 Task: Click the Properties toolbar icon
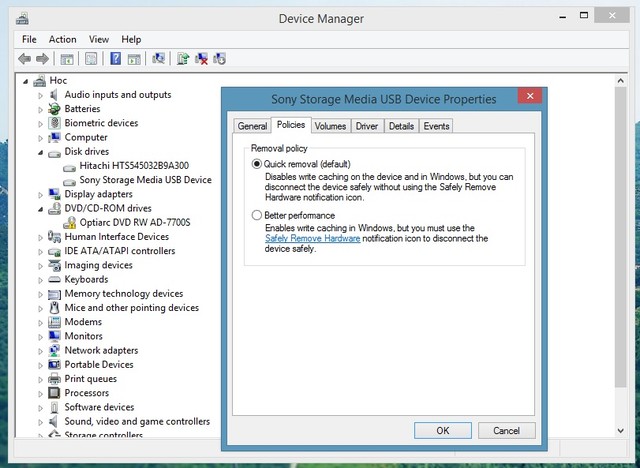pyautogui.click(x=91, y=59)
